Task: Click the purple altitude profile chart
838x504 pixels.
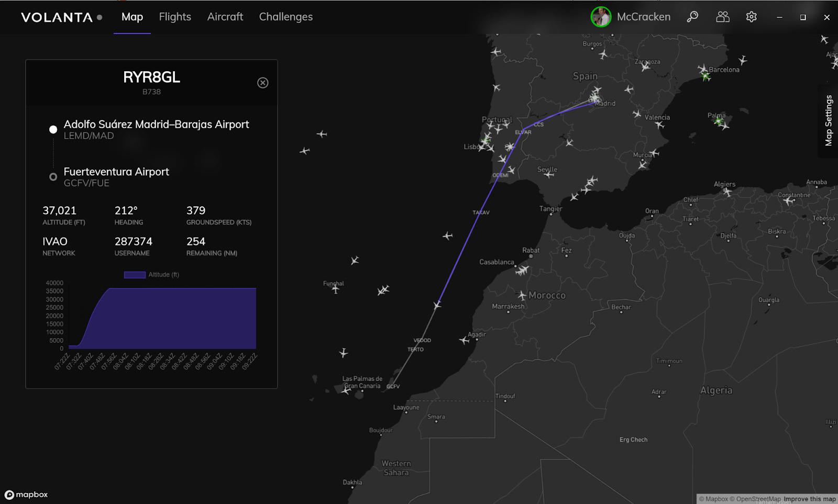Action: point(162,318)
